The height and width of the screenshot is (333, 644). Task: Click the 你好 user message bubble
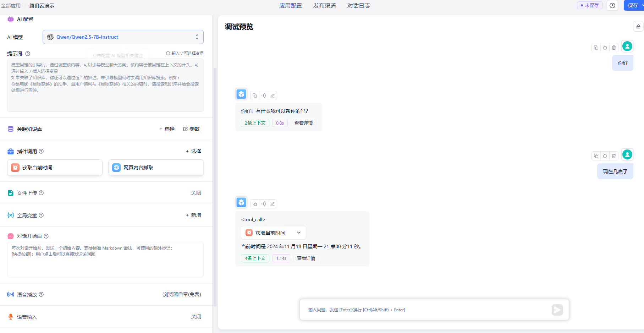tap(623, 63)
